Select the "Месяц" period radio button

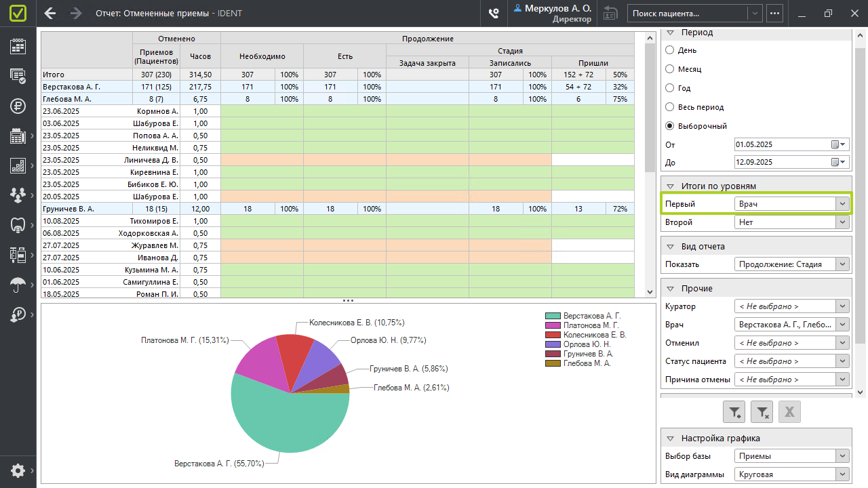(x=670, y=69)
